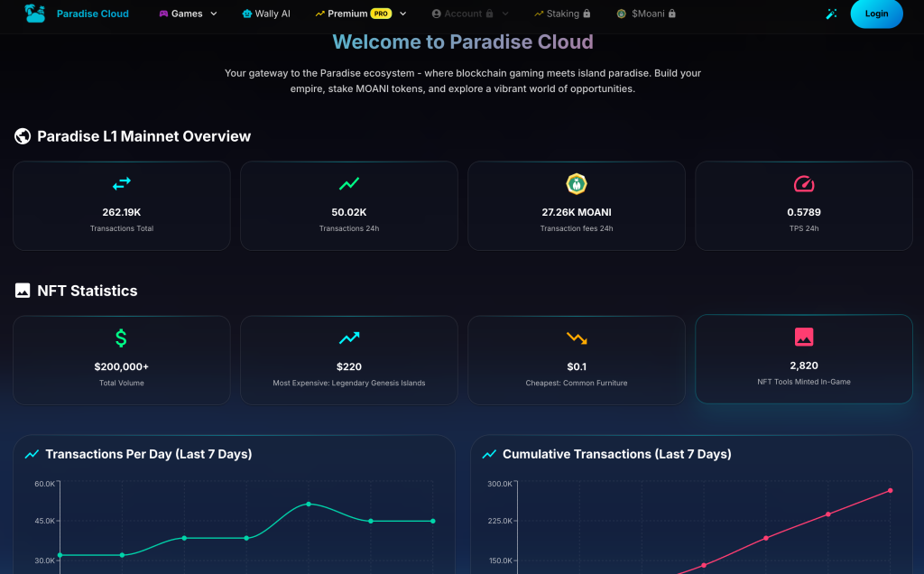The height and width of the screenshot is (574, 924).
Task: Click the Transactions 24h green trend icon
Action: coord(349,184)
